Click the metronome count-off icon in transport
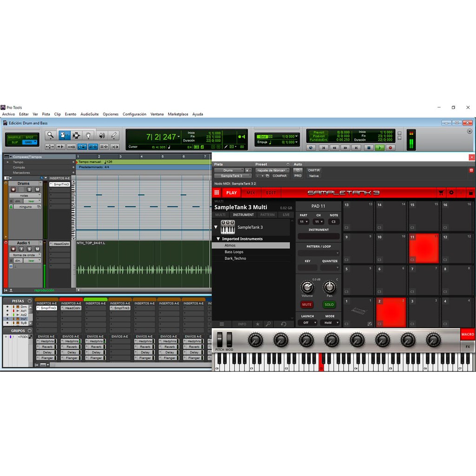The height and width of the screenshot is (476, 476). pos(311,148)
